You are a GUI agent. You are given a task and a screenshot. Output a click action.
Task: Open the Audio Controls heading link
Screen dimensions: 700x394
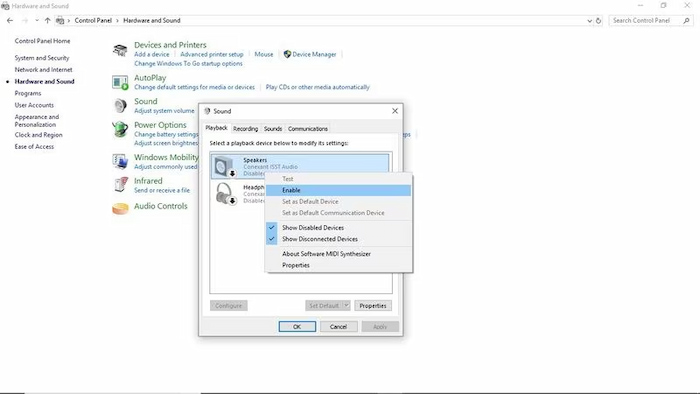pos(161,206)
